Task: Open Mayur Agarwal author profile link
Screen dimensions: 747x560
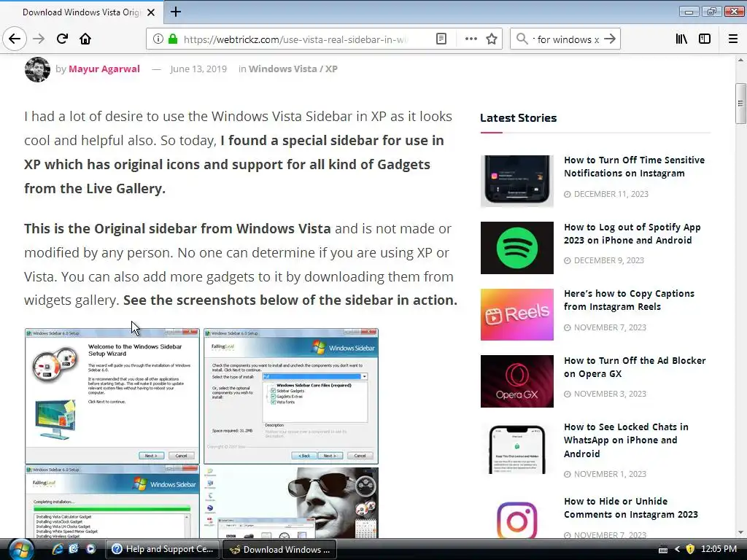Action: pos(104,69)
